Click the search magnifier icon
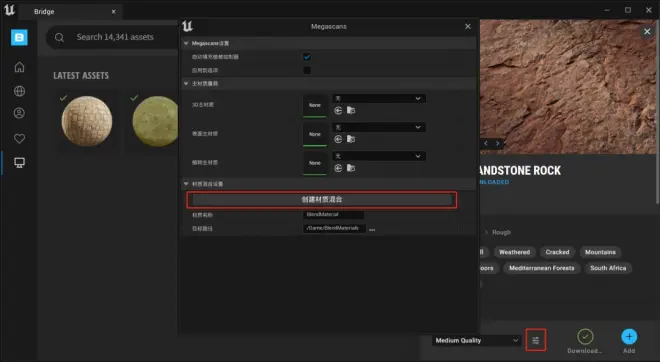The width and height of the screenshot is (660, 362). [59, 37]
